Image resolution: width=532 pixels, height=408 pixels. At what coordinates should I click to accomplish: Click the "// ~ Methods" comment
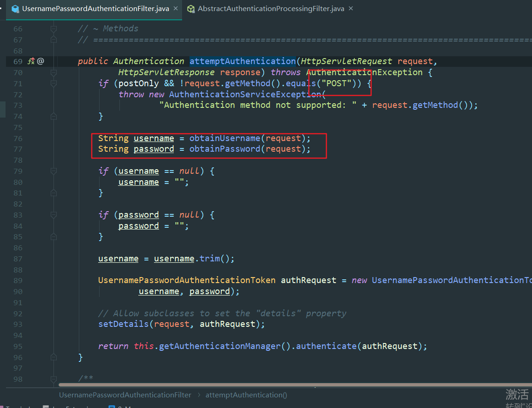click(x=108, y=29)
